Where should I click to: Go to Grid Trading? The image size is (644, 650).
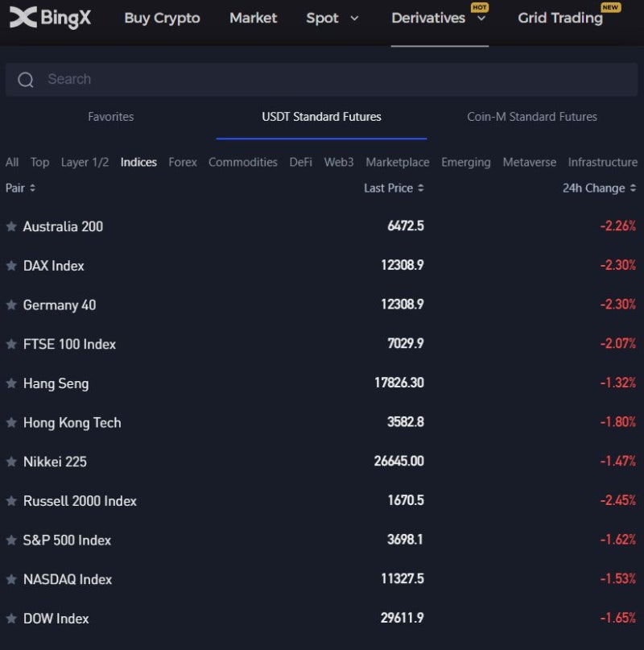[x=560, y=18]
